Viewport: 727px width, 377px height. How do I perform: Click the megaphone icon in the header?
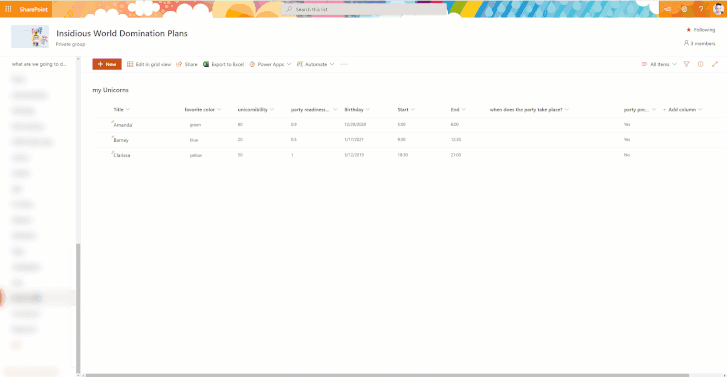(667, 9)
